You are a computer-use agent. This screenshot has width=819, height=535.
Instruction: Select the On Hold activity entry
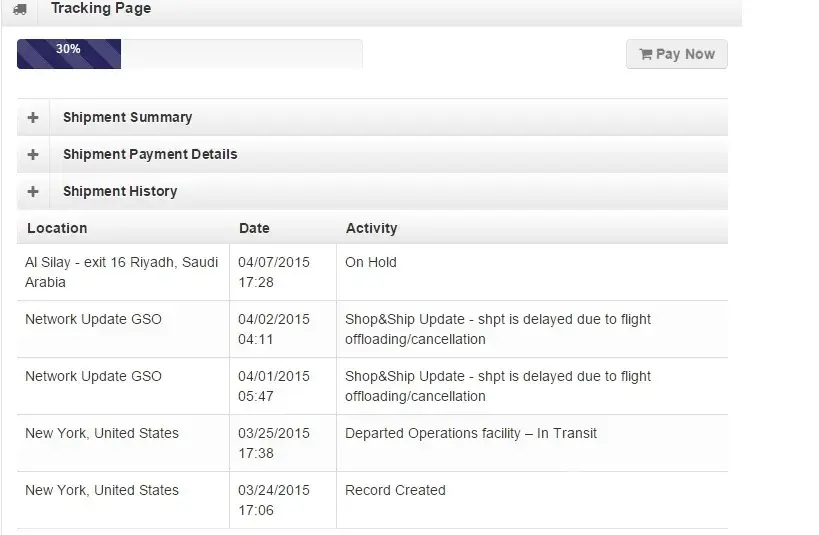click(x=371, y=262)
